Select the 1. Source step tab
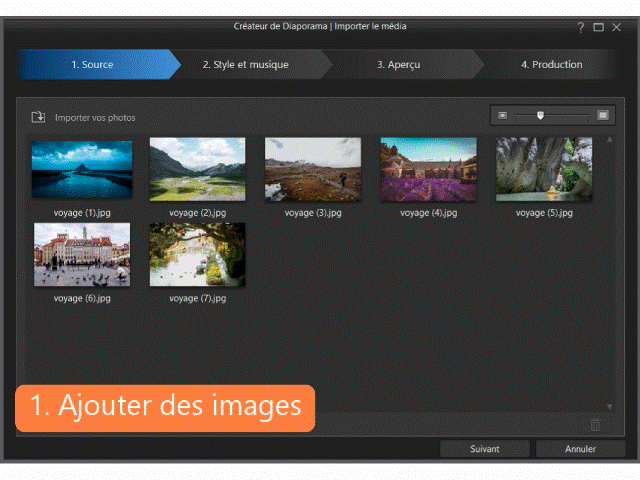This screenshot has width=640, height=480. [98, 64]
